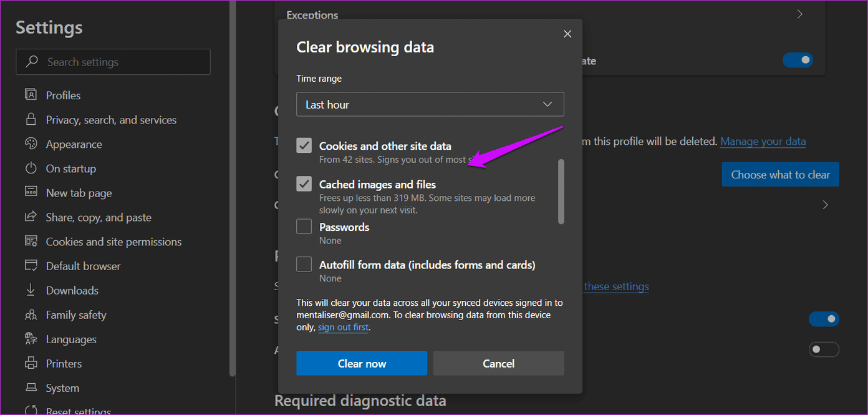Open Profiles settings page

(x=63, y=95)
